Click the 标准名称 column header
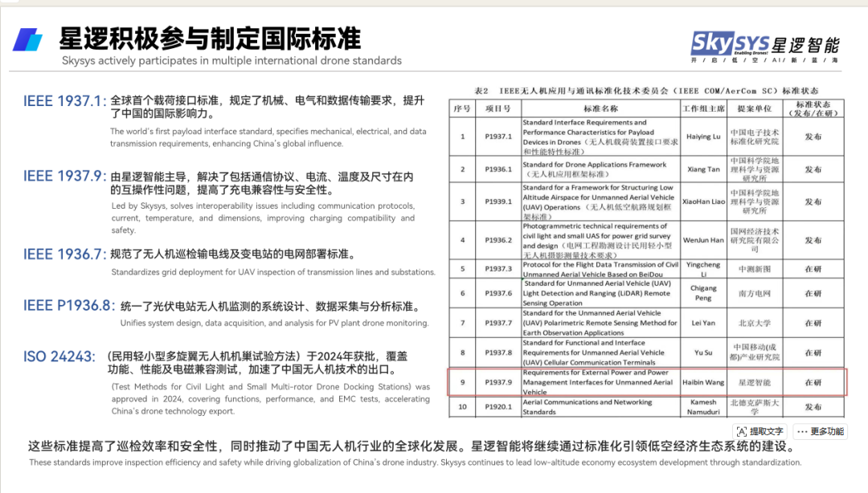This screenshot has height=493, width=868. tap(600, 108)
